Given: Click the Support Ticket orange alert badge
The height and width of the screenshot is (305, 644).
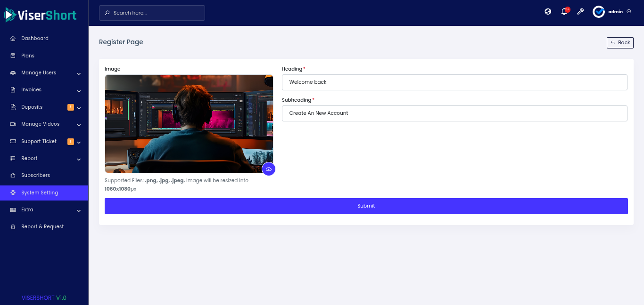Looking at the screenshot, I should (x=71, y=142).
